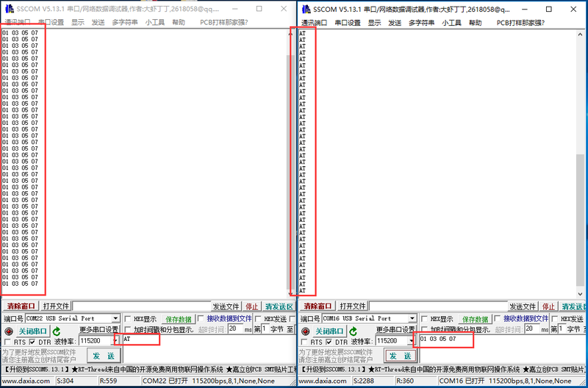Click 更多串口设置 button in COM22 window
588x388 pixels.
(98, 330)
